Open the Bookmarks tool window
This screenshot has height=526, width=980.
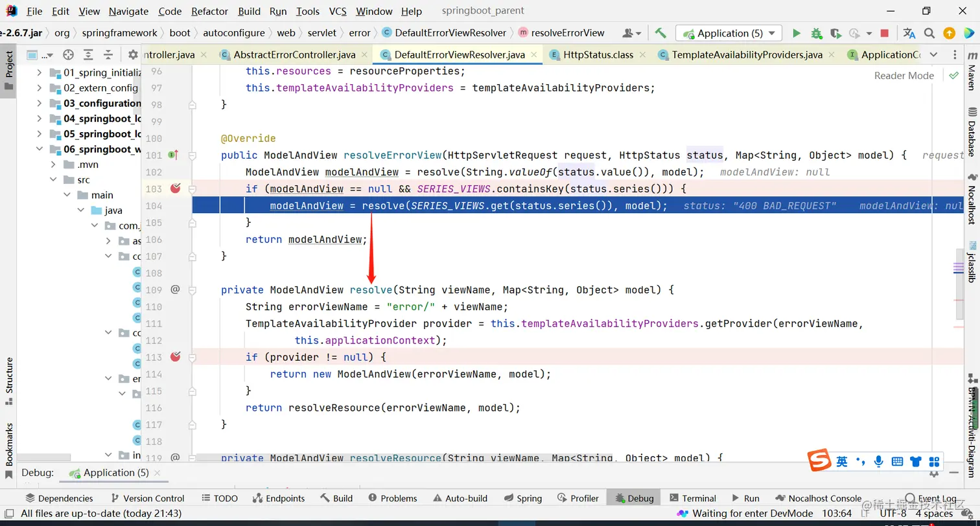coord(9,451)
